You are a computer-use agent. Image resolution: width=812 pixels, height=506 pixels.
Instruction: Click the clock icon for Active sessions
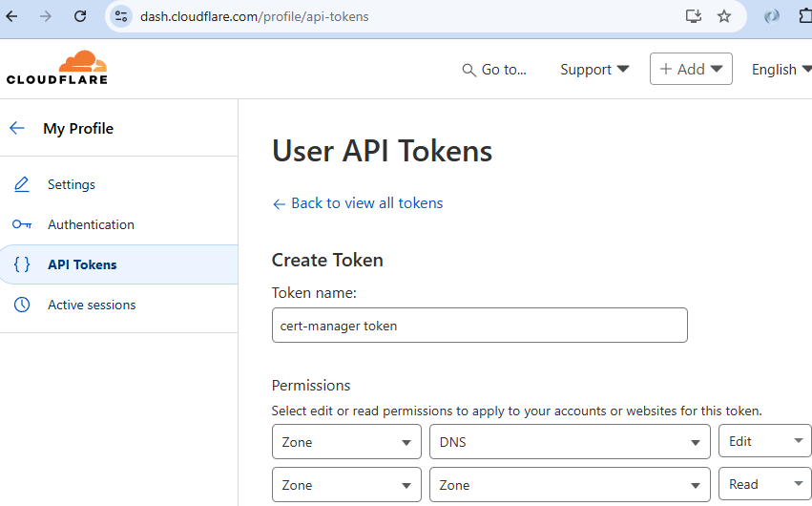22,305
